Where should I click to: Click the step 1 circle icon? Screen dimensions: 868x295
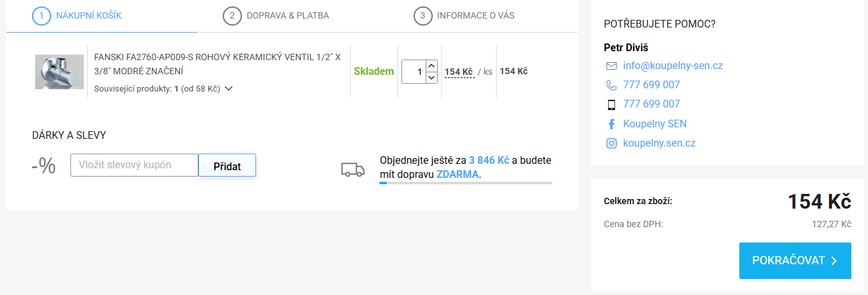42,15
